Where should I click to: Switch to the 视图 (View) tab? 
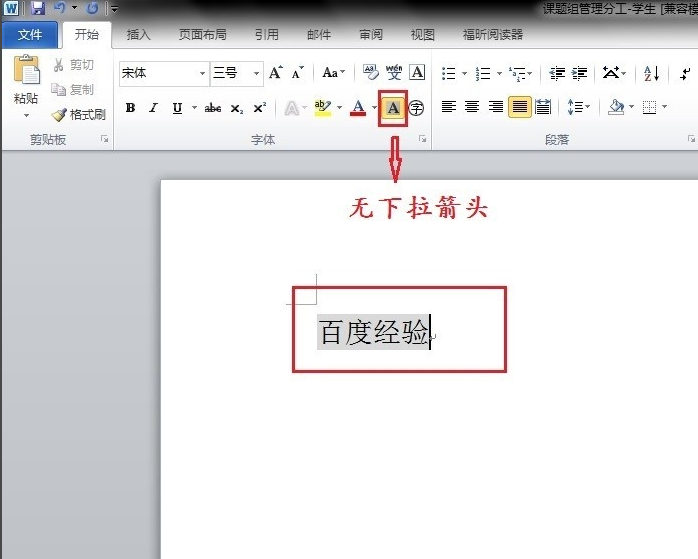[x=422, y=34]
